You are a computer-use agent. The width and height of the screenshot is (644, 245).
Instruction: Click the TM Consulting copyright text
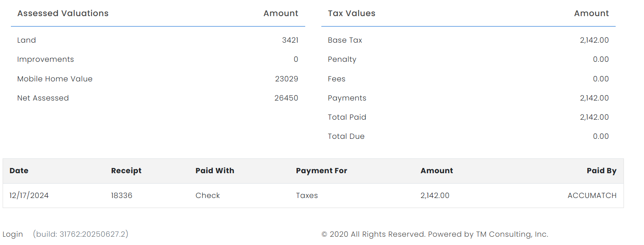coord(435,234)
